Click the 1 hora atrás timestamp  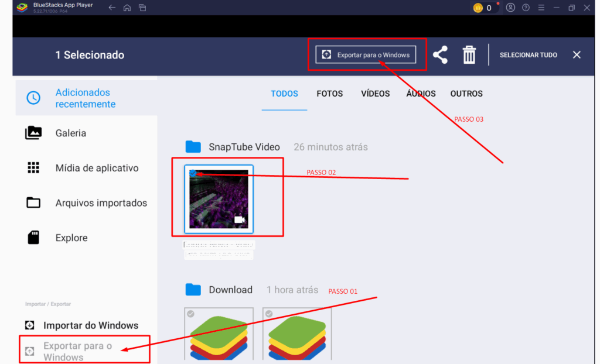[292, 290]
